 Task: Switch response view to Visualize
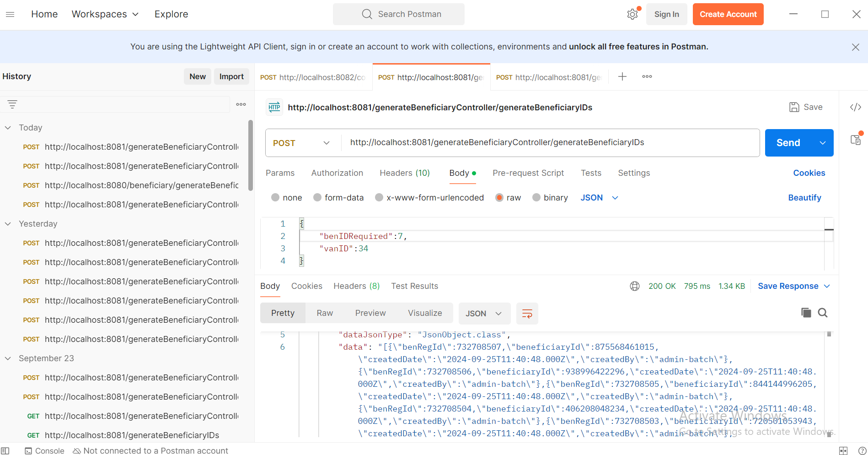pos(425,313)
